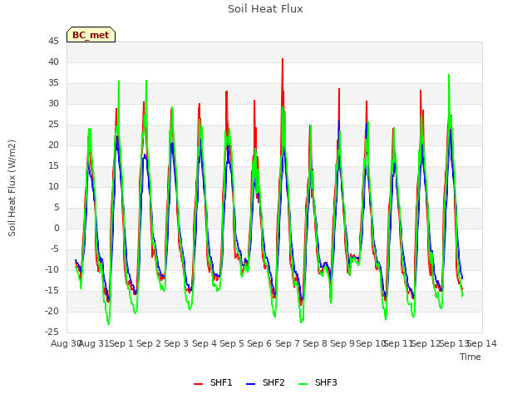Toggle SHF3 series in the legend
The image size is (532, 399).
(318, 382)
